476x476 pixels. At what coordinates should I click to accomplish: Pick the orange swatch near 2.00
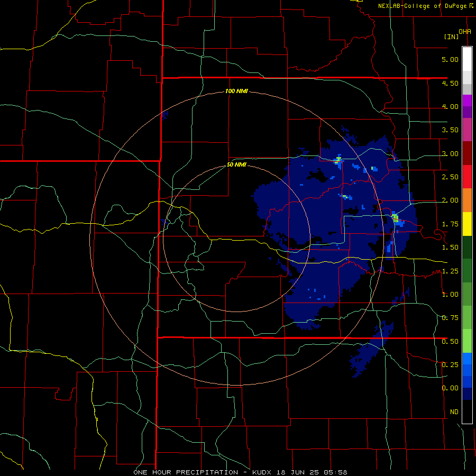point(467,200)
